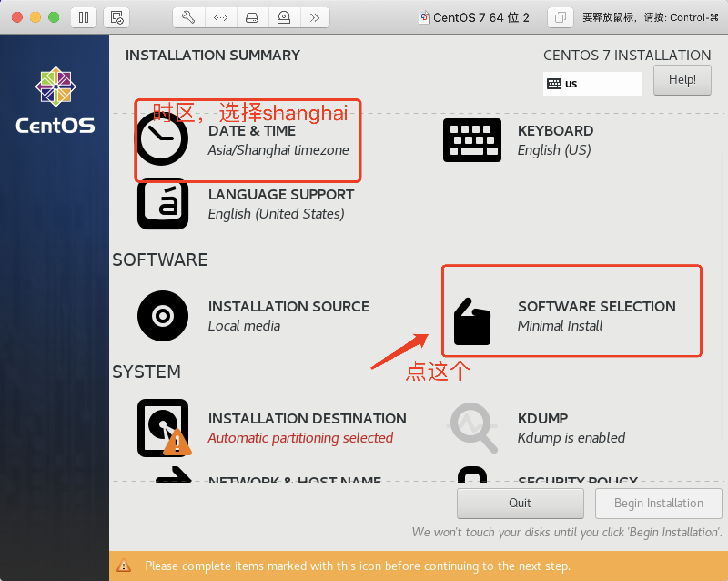
Task: Click the VM document icon beside the title
Action: 424,17
